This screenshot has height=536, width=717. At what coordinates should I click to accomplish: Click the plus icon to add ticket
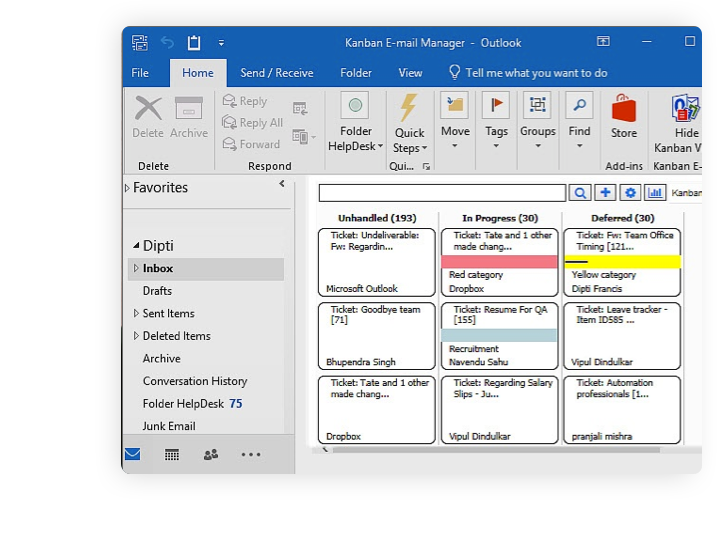[605, 193]
